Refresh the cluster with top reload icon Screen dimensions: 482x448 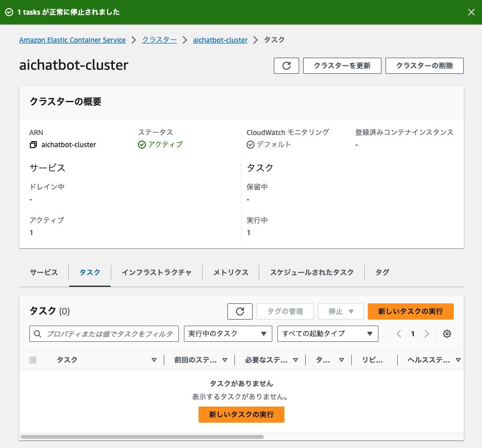click(x=286, y=66)
